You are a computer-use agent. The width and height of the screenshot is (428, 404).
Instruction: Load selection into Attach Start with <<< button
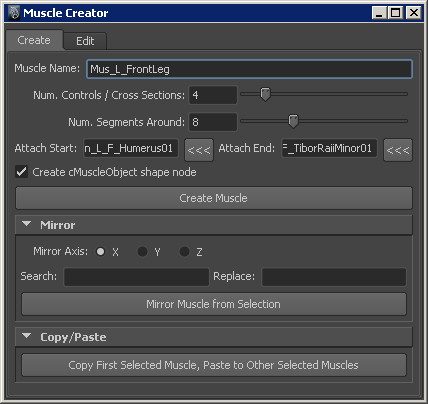pyautogui.click(x=199, y=150)
